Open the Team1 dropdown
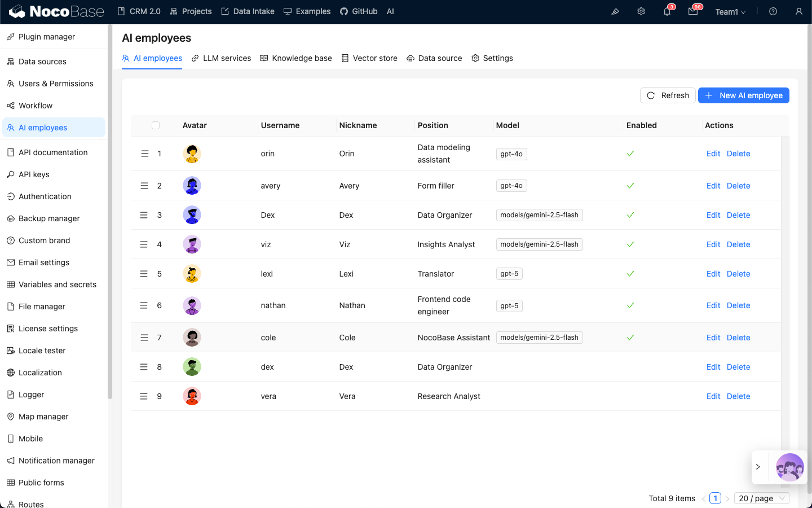The image size is (812, 508). pos(730,12)
